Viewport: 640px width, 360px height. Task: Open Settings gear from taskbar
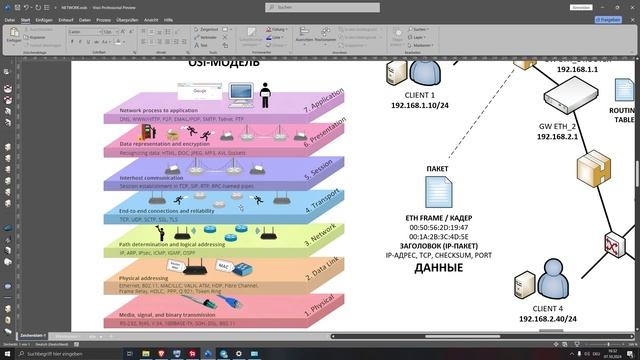coord(239,353)
